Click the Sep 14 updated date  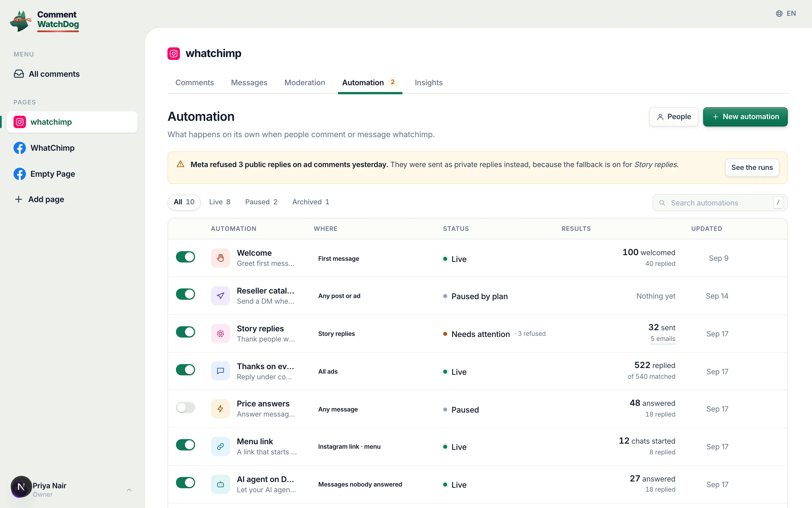[717, 296]
